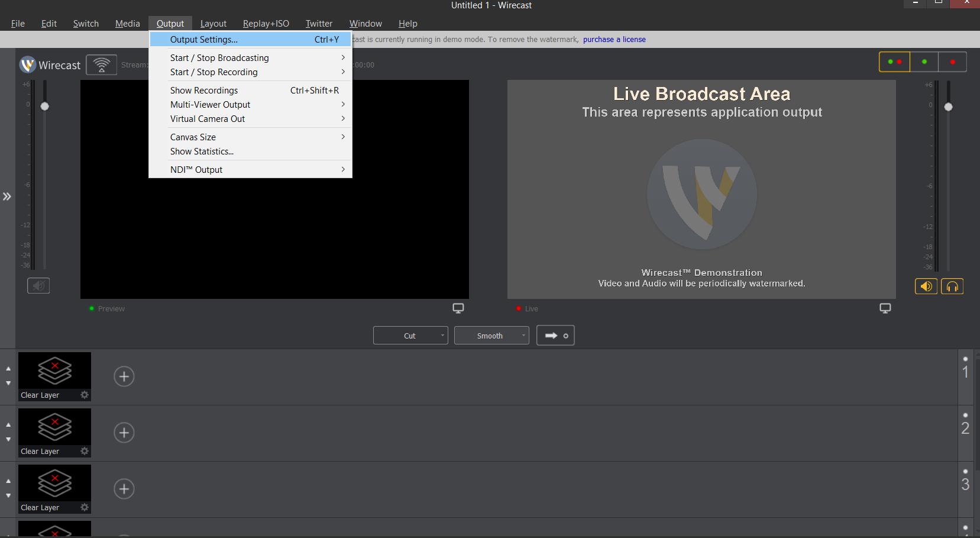Viewport: 980px width, 538px height.
Task: Expand Canvas Size submenu
Action: [251, 137]
